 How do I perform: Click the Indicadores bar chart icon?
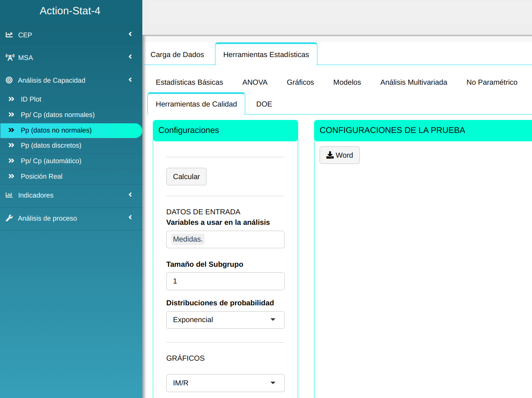click(9, 195)
